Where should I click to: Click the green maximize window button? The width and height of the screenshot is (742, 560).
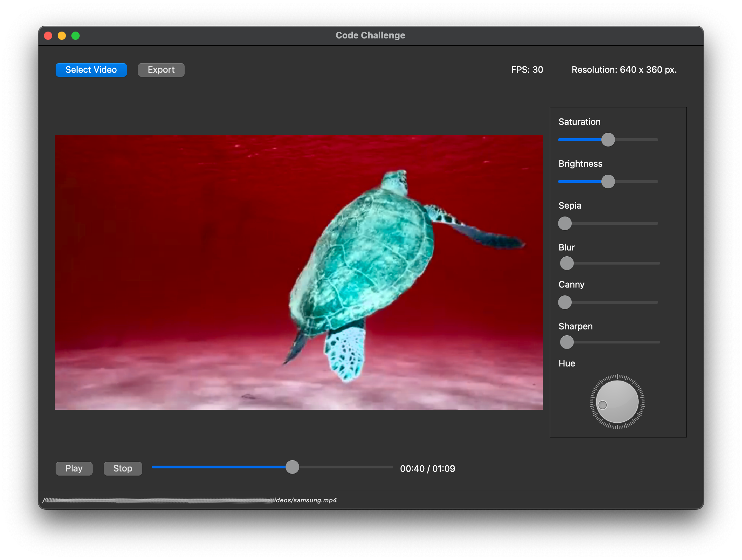76,36
